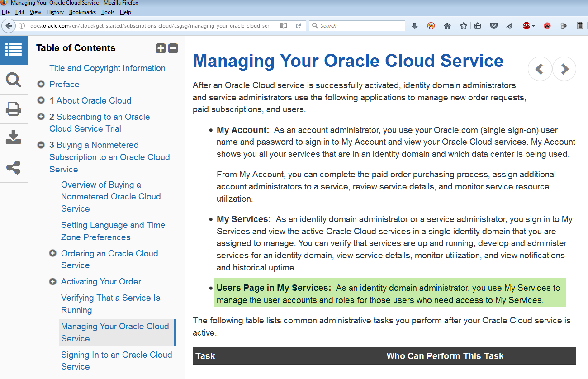Open Overview of Buying a Nonmetered Service
Screen dimensions: 588x379
(111, 197)
